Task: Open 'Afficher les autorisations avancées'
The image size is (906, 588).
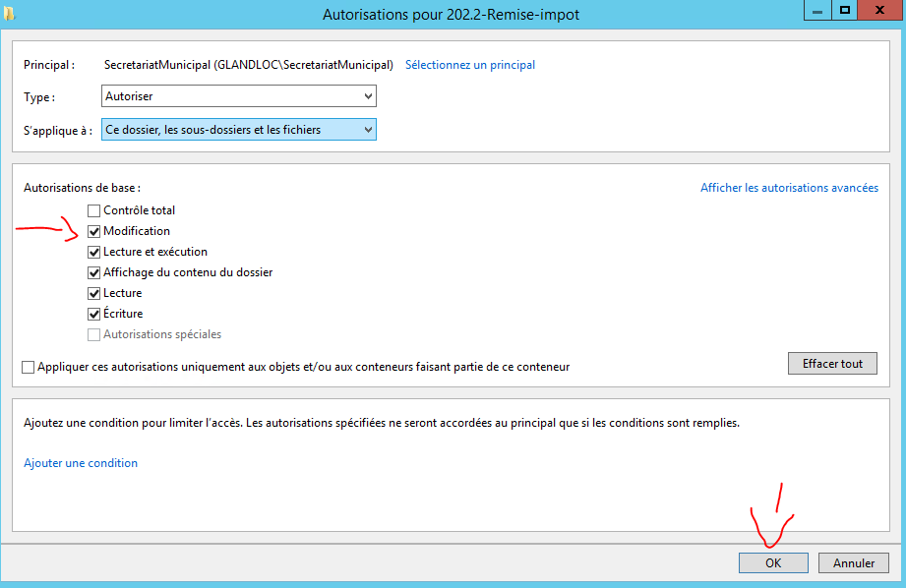Action: [789, 188]
